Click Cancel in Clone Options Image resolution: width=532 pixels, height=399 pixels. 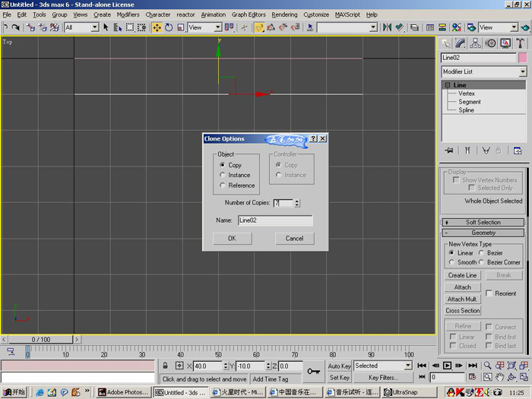click(295, 238)
